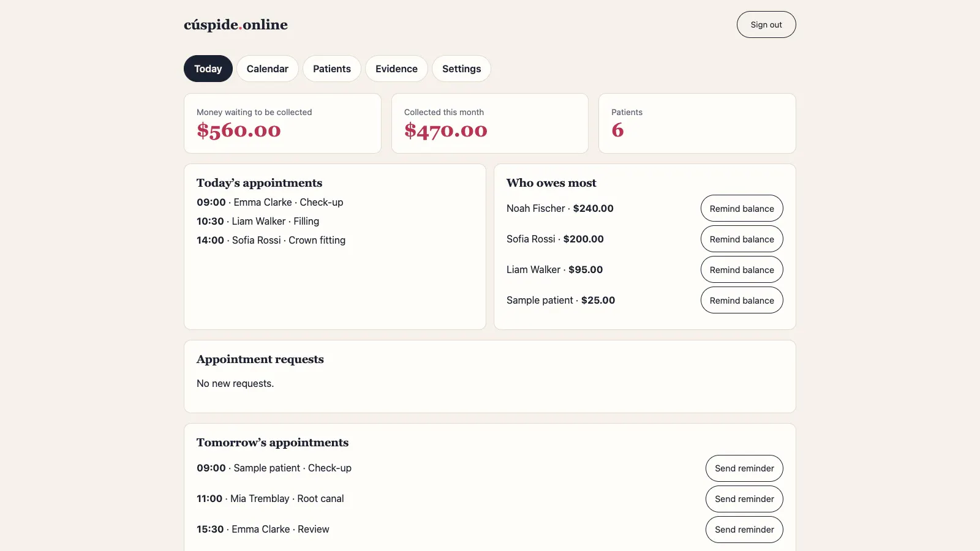Click the Noah Fischer $240.00 entry
The height and width of the screenshot is (551, 980).
tap(560, 208)
